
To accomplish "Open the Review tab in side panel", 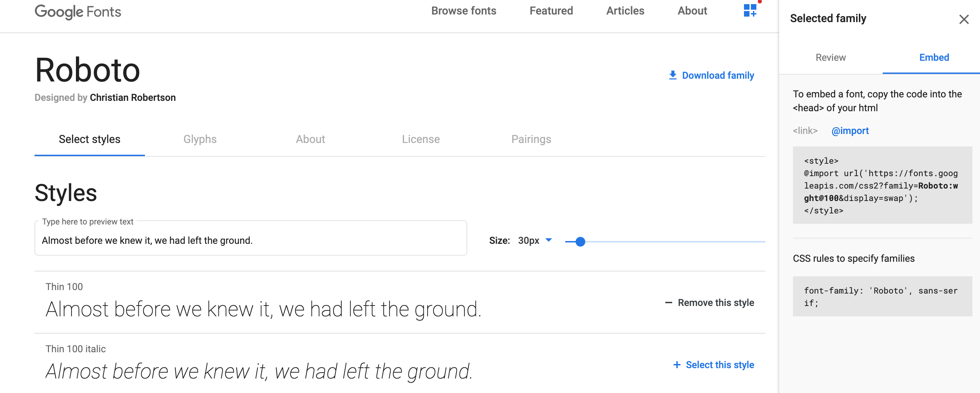I will (x=831, y=58).
